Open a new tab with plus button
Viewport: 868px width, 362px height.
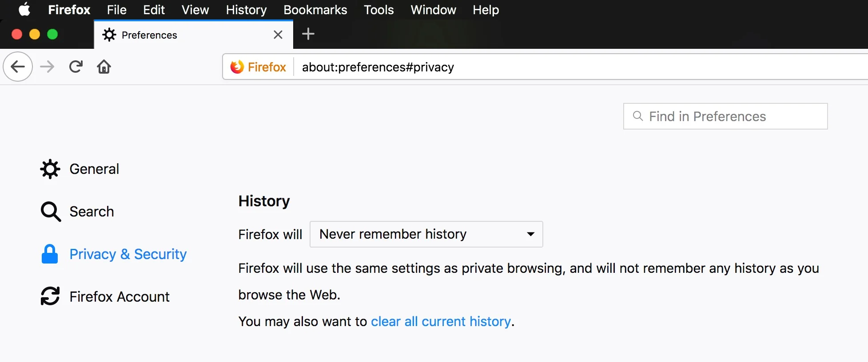tap(308, 34)
